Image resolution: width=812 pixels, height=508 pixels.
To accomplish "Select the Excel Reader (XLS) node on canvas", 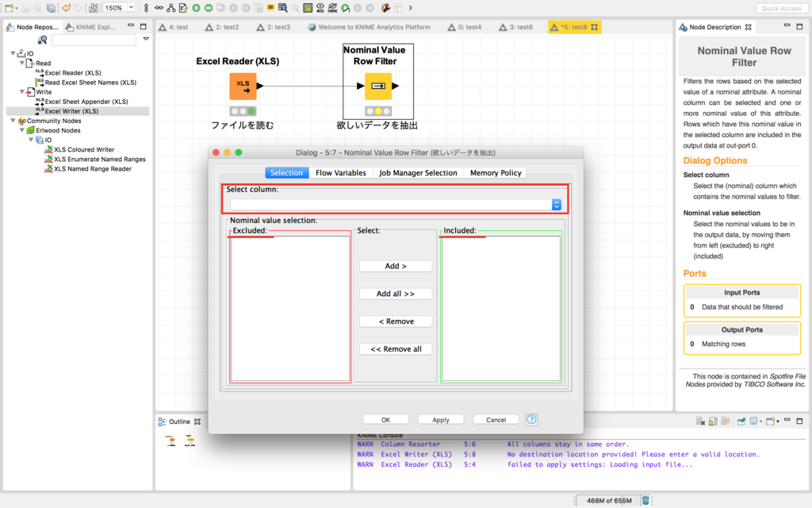I will (242, 87).
